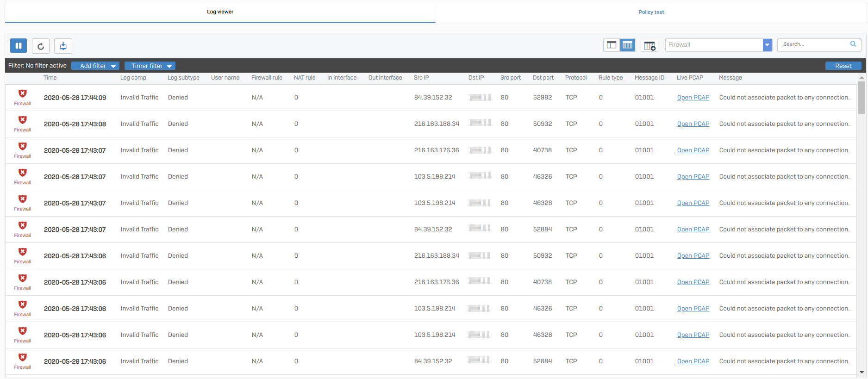The width and height of the screenshot is (868, 379).
Task: Click Firewall shield icon in the last row
Action: [22, 358]
